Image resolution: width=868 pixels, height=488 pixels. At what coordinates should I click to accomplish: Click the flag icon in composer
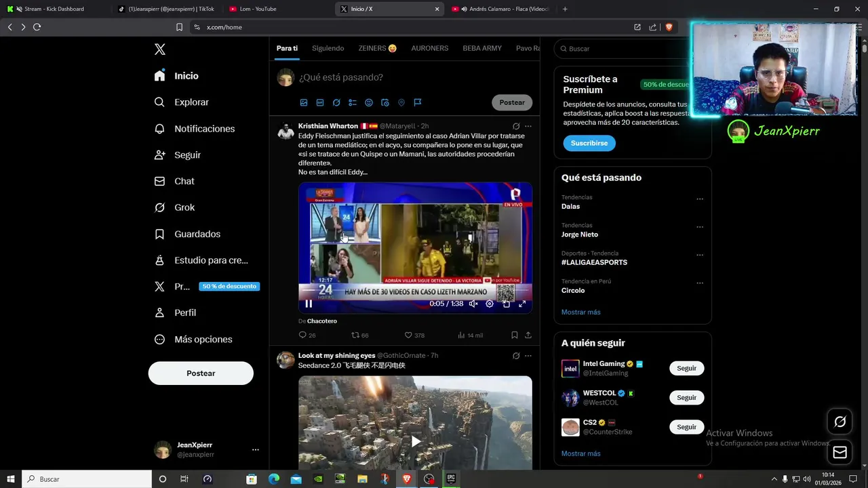(x=418, y=102)
